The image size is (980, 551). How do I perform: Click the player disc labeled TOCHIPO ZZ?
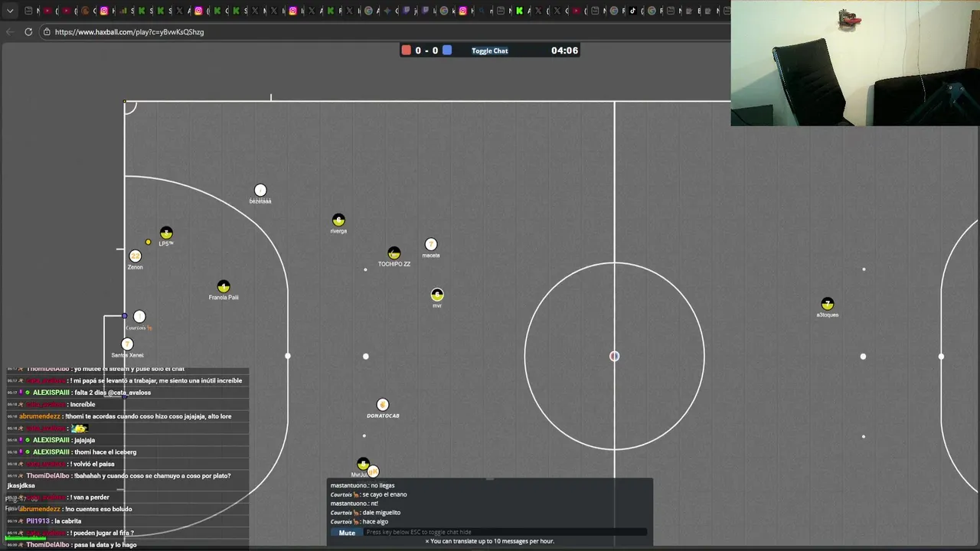[394, 253]
